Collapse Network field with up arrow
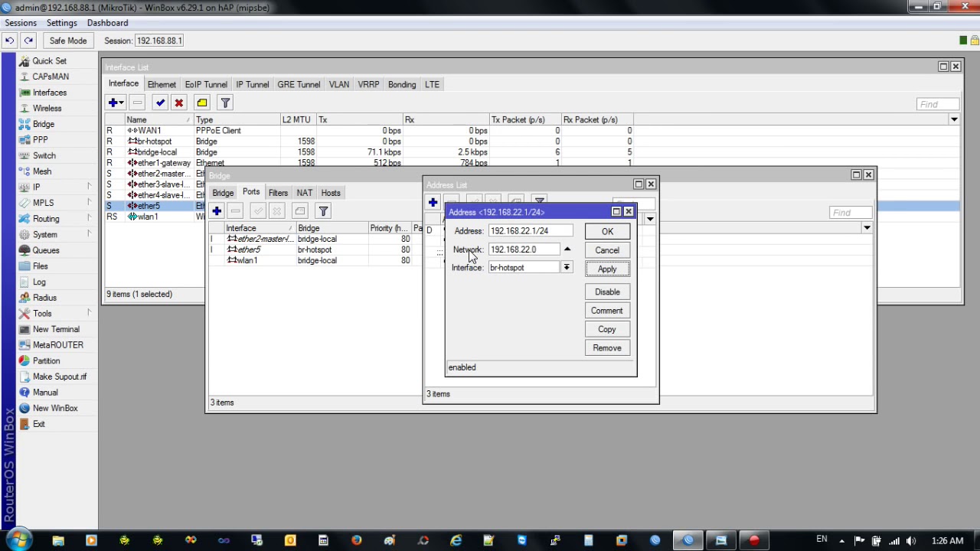Screen dimensions: 980x551 point(567,249)
